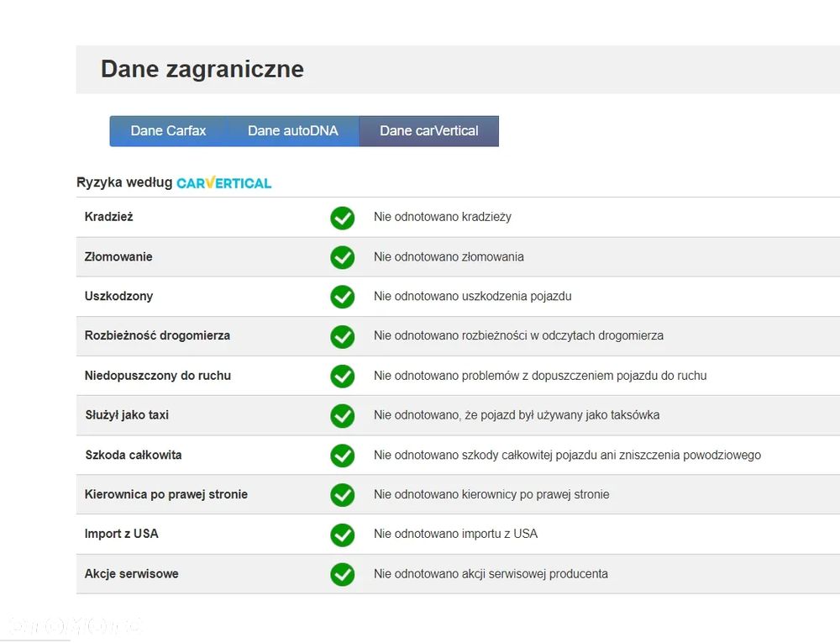Click the Import z USA checkmark icon
Viewport: 840px width, 643px height.
click(342, 535)
